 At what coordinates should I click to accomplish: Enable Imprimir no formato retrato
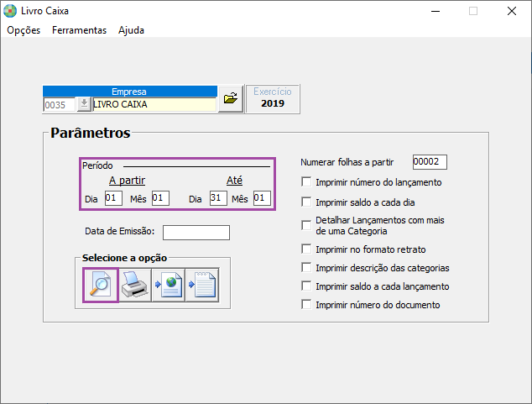coord(306,249)
